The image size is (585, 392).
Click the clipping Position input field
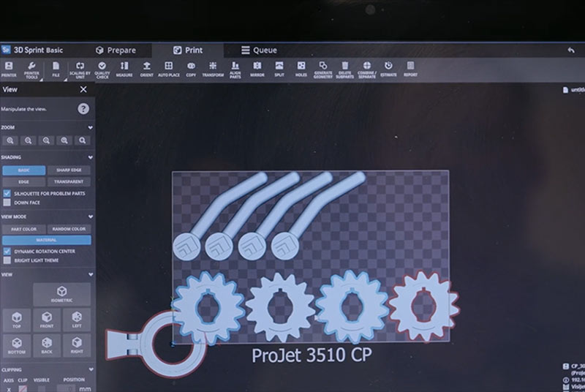pos(67,388)
